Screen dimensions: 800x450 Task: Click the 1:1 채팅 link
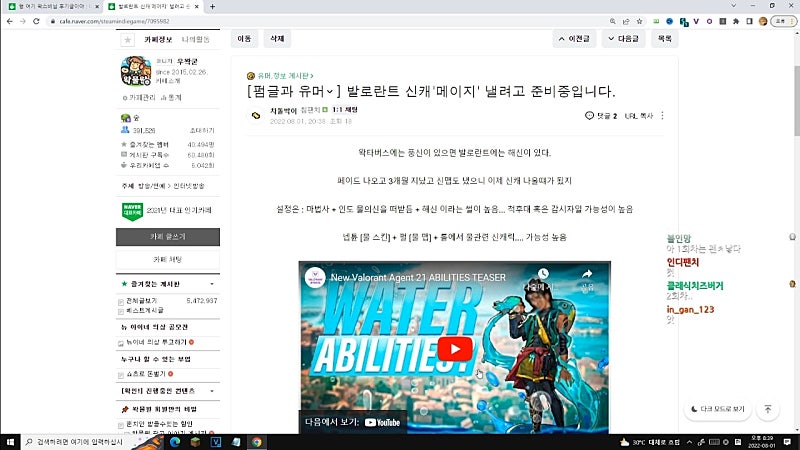[345, 110]
